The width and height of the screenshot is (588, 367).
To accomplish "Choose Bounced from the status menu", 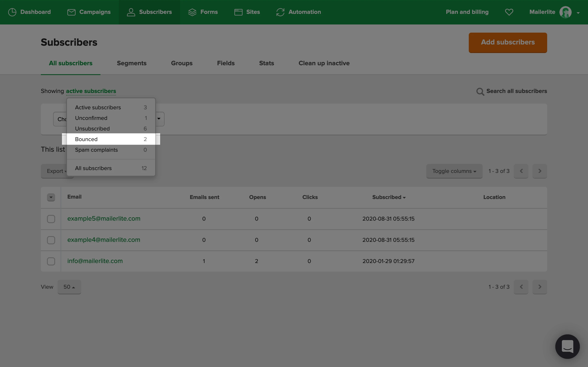I will [x=111, y=139].
